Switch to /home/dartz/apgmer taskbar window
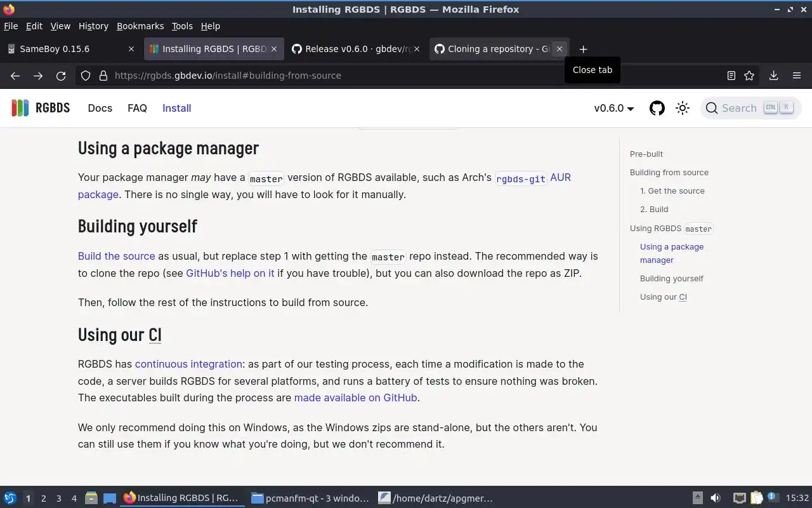The image size is (812, 508). (x=436, y=498)
